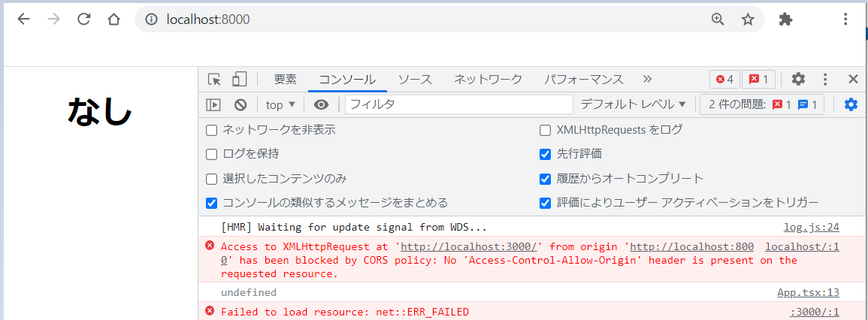868x320 pixels.
Task: Toggle the device toolbar icon
Action: [239, 79]
